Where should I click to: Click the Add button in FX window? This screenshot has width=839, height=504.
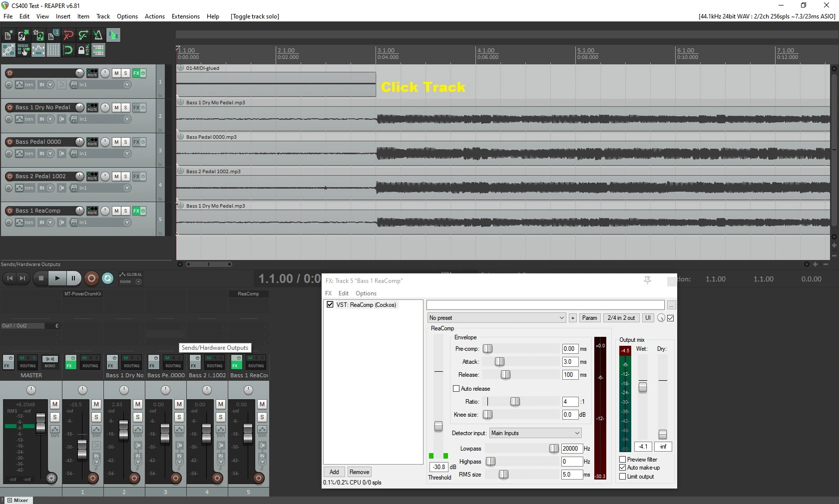coord(334,472)
